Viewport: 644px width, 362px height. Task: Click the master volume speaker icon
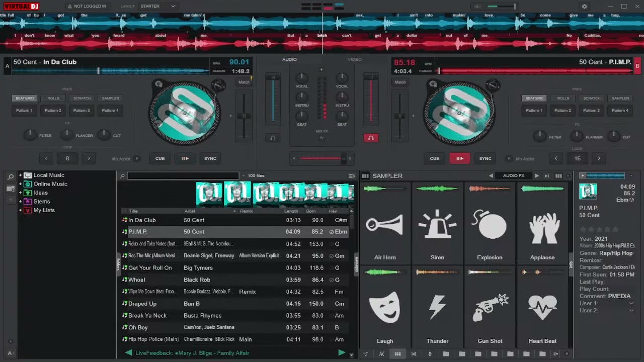tap(476, 7)
